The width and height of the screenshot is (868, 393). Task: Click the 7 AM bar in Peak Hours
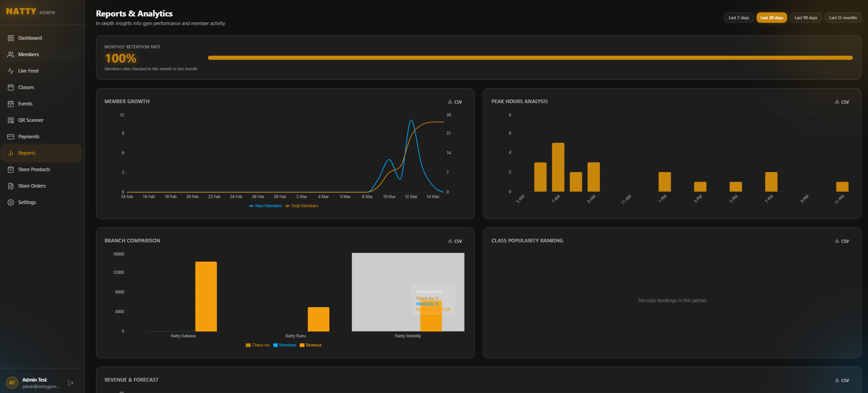point(558,168)
